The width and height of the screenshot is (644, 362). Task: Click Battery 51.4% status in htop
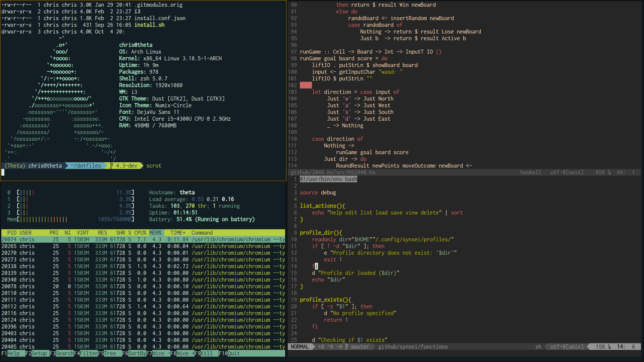[202, 219]
